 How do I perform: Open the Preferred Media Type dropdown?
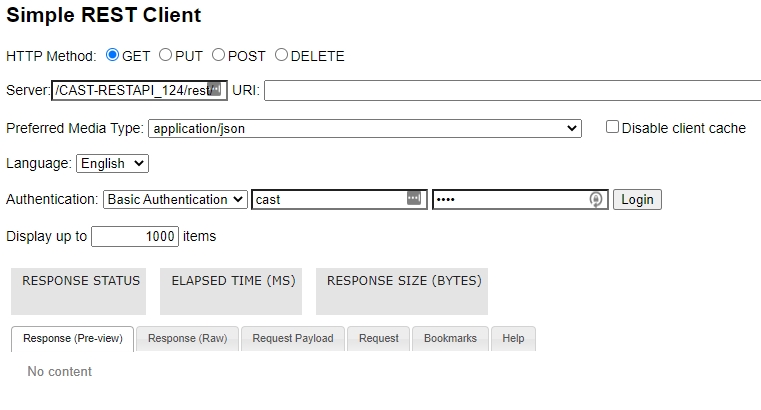pos(365,129)
